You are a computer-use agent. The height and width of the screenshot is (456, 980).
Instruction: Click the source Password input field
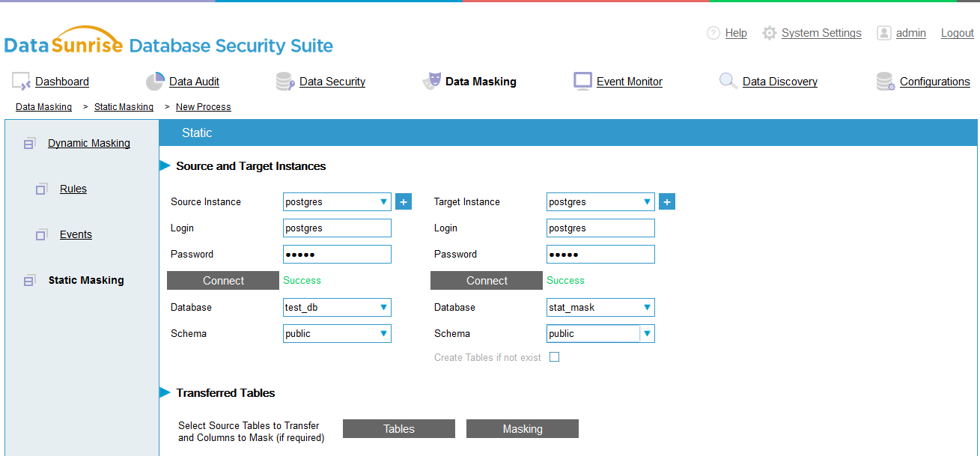pos(337,255)
